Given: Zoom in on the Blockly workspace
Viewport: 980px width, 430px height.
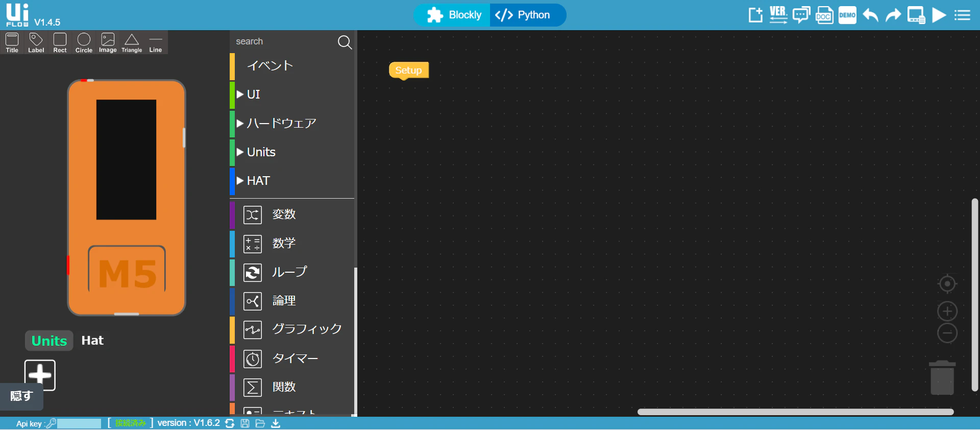Looking at the screenshot, I should point(947,311).
